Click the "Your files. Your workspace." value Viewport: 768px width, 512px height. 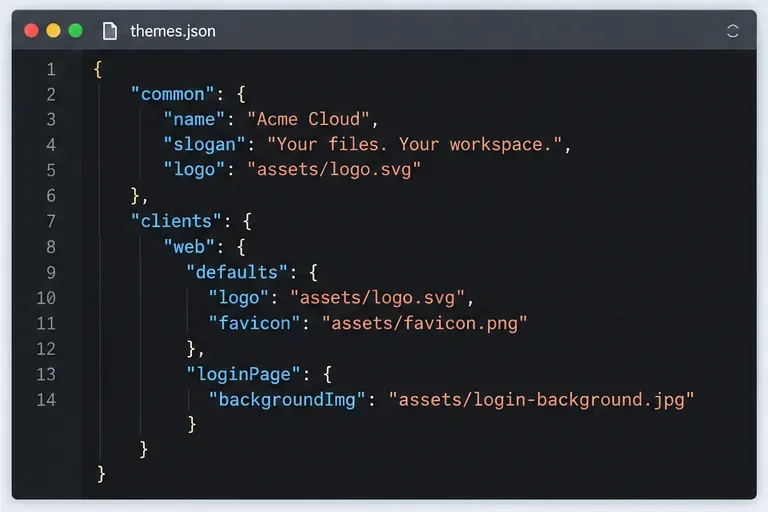point(414,145)
